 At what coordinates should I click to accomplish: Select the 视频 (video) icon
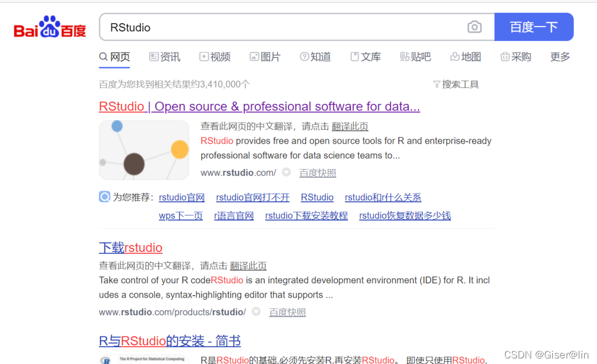point(203,56)
